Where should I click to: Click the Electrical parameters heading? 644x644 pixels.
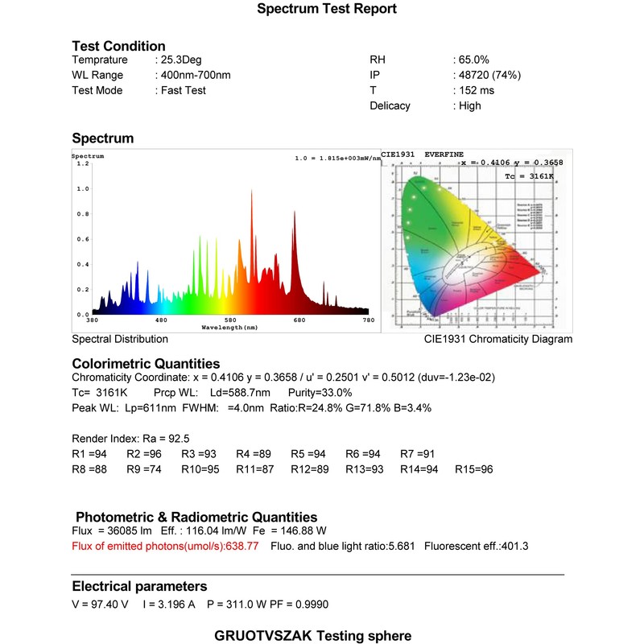pos(139,586)
